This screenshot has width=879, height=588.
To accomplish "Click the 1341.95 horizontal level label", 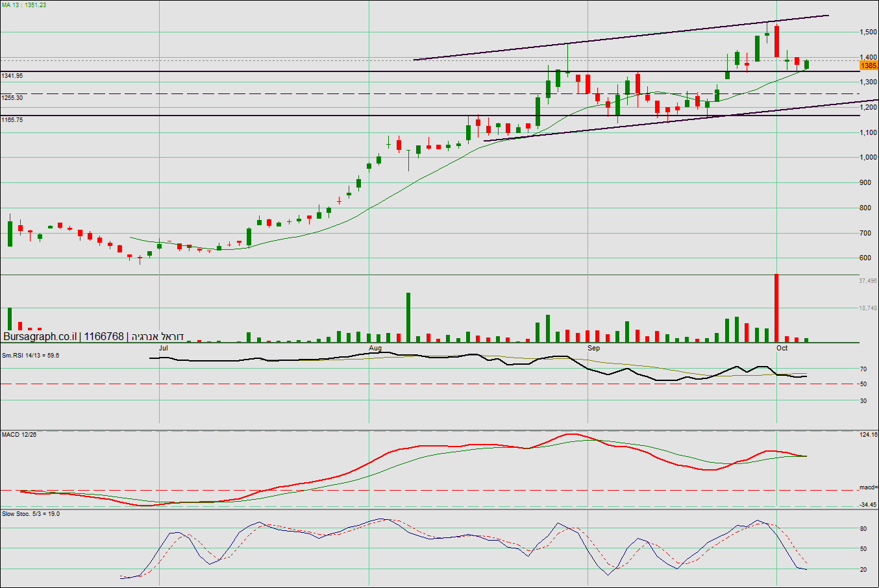I will [12, 76].
